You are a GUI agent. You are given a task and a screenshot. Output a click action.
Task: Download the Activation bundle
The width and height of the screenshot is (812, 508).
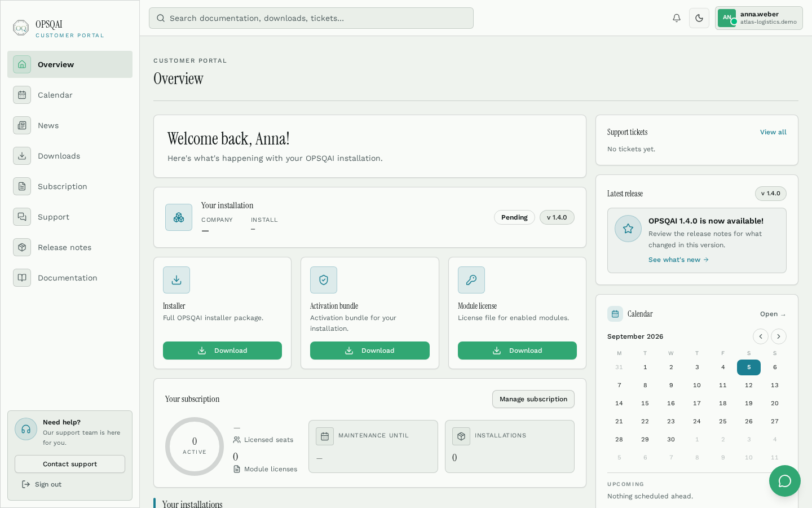[x=370, y=351]
